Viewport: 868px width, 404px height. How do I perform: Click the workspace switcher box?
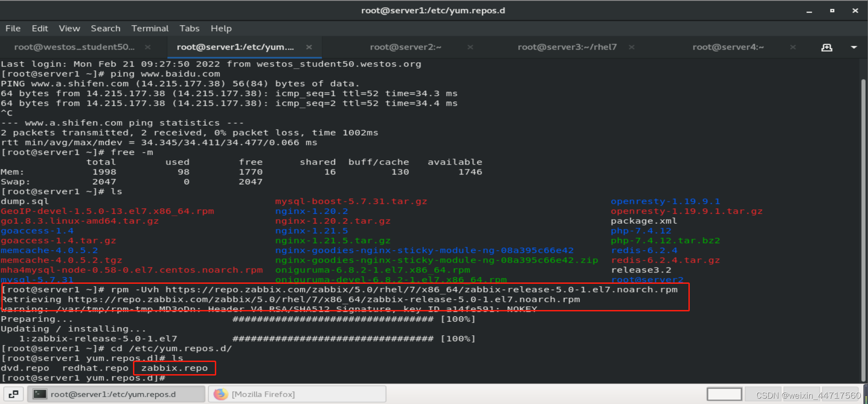(724, 394)
